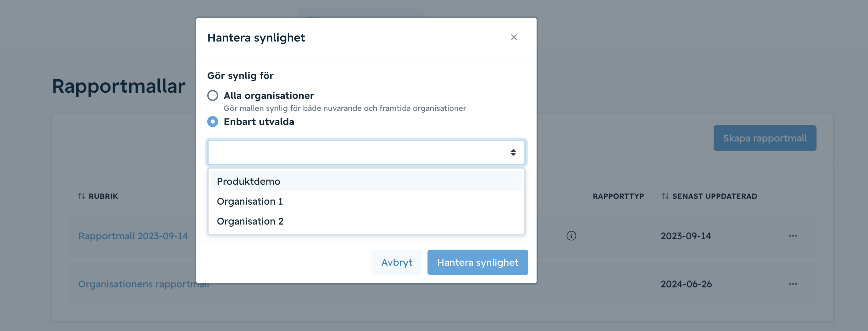Click the Senast uppdaterad column header text

tap(715, 196)
